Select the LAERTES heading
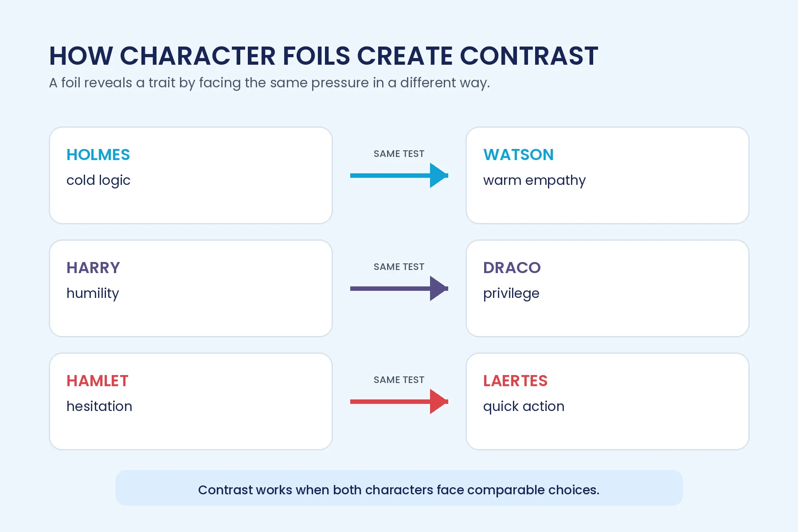Image resolution: width=798 pixels, height=532 pixels. 515,381
